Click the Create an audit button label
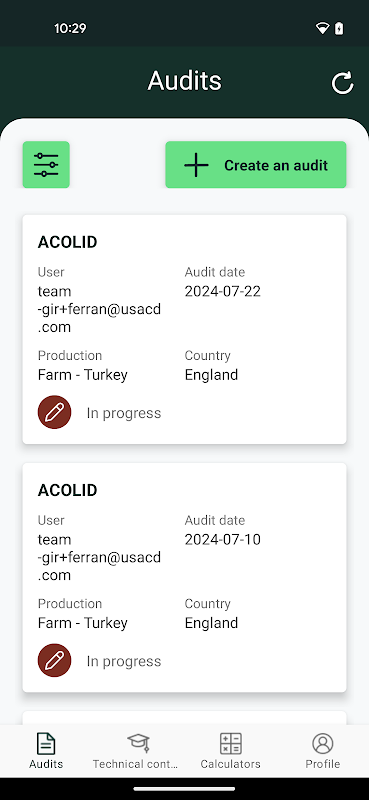 tap(276, 165)
